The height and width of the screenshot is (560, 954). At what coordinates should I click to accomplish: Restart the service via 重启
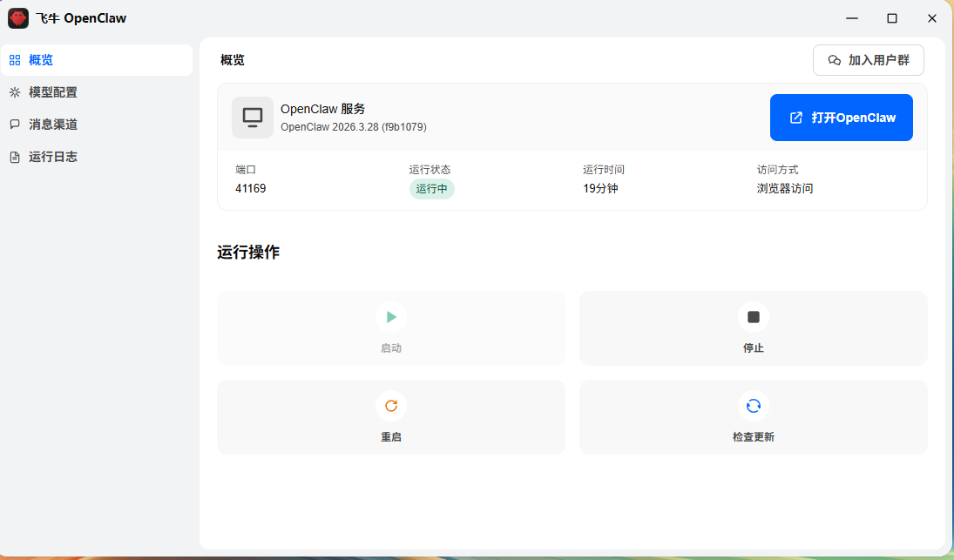coord(391,417)
